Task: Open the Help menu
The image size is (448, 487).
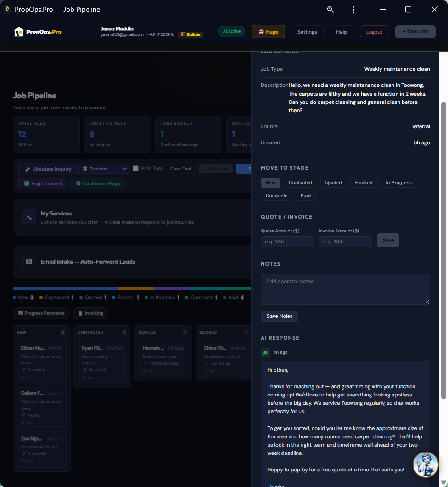Action: point(341,32)
